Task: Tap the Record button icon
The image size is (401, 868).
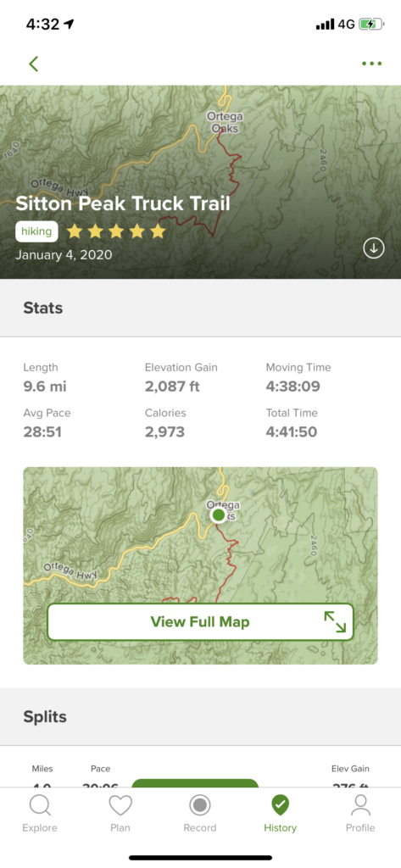Action: click(200, 805)
